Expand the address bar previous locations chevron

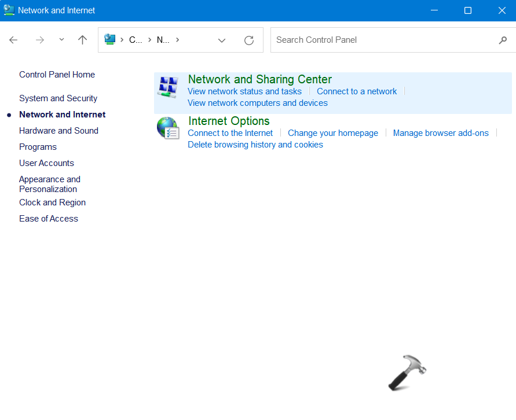click(x=222, y=40)
